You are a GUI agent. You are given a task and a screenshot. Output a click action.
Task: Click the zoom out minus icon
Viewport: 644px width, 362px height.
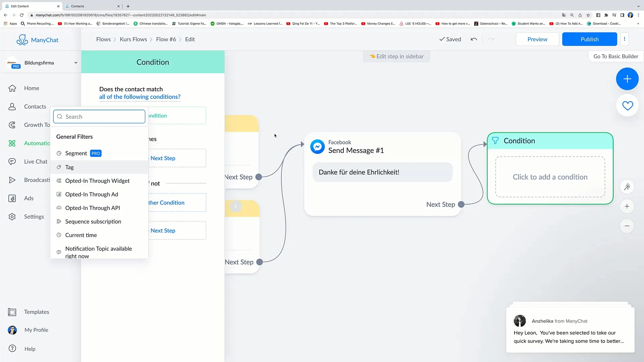point(628,226)
